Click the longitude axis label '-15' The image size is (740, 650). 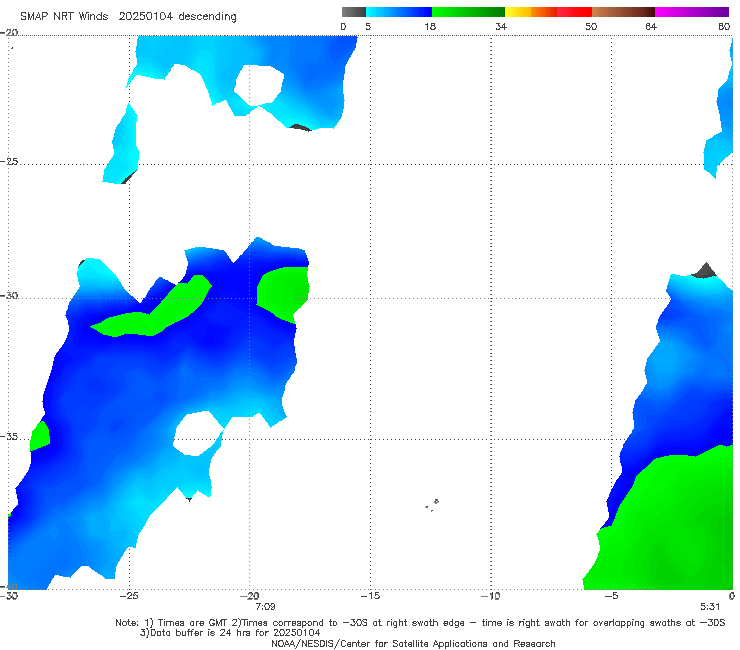(x=370, y=596)
